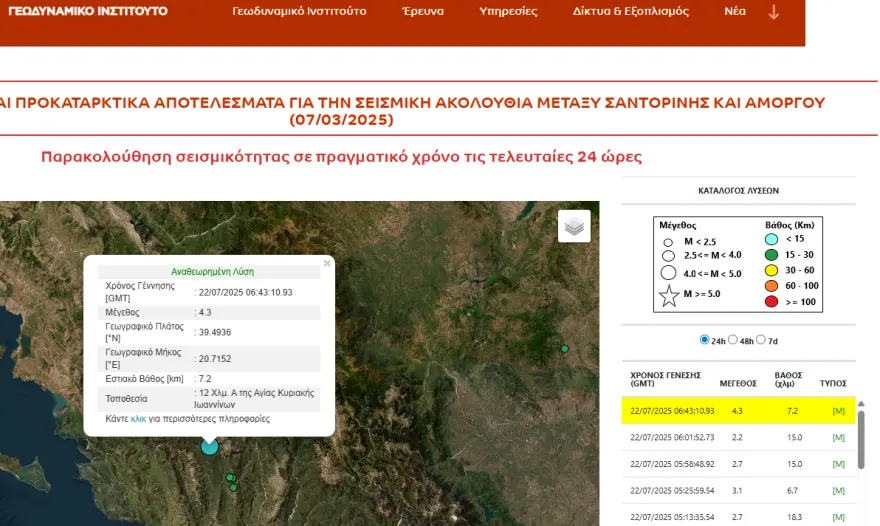Click the ΓΕΩΔΥΝΑΜΙΚΟ ΙΝΣΤΙΤΟΥΤΟ logo
The height and width of the screenshot is (526, 880).
[88, 11]
